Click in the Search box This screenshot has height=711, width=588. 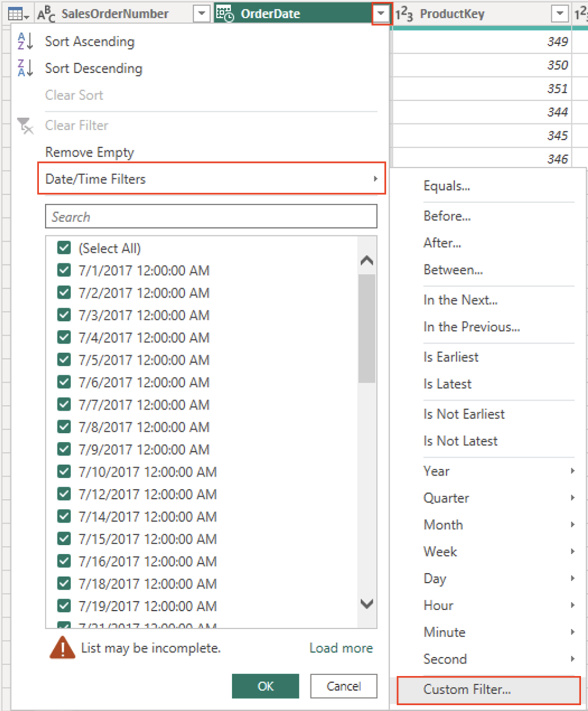211,216
